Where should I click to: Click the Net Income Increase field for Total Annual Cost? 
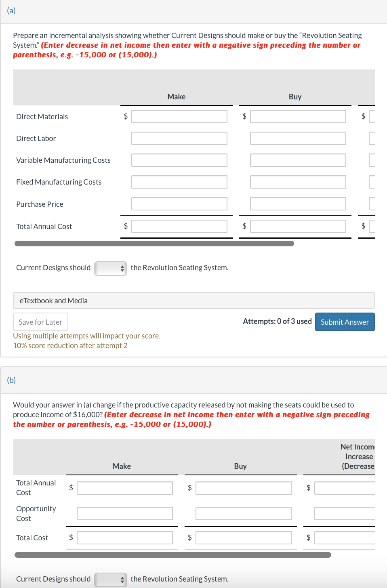point(345,488)
